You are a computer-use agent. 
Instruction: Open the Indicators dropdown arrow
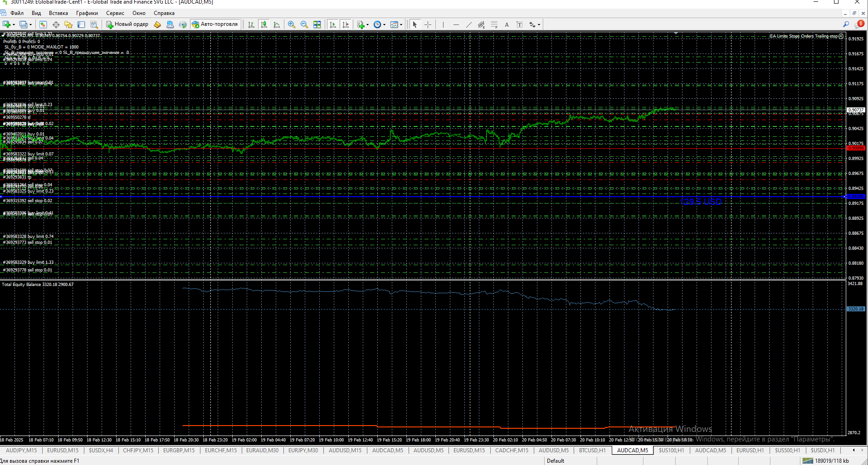(x=367, y=24)
